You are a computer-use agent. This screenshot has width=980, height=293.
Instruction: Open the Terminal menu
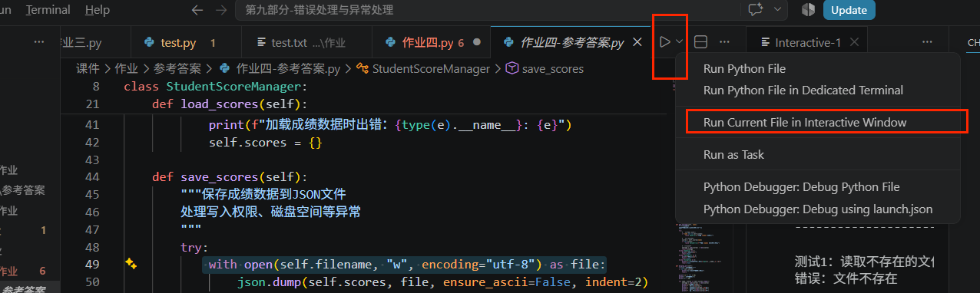48,10
